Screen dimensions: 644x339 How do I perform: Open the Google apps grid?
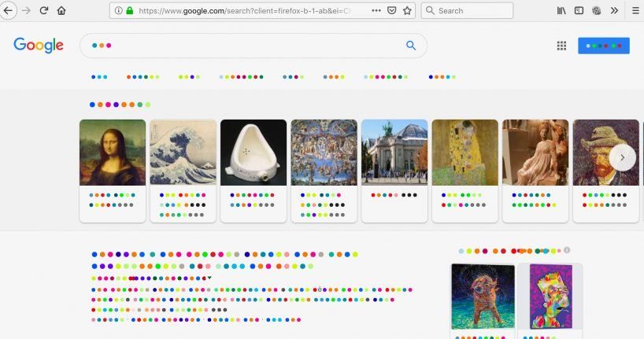coord(561,46)
